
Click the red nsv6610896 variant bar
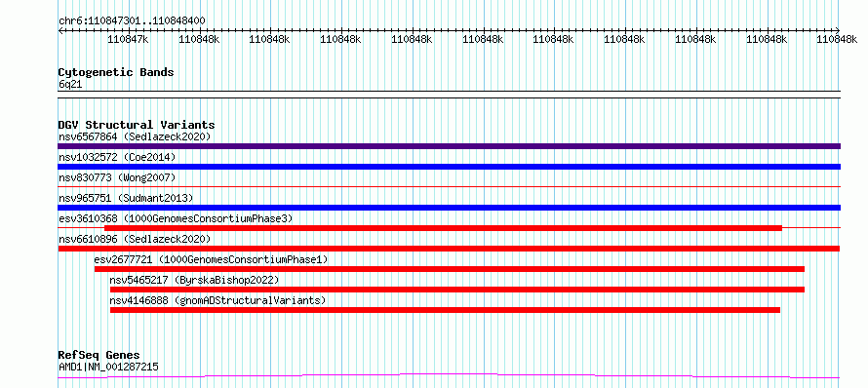[x=449, y=249]
